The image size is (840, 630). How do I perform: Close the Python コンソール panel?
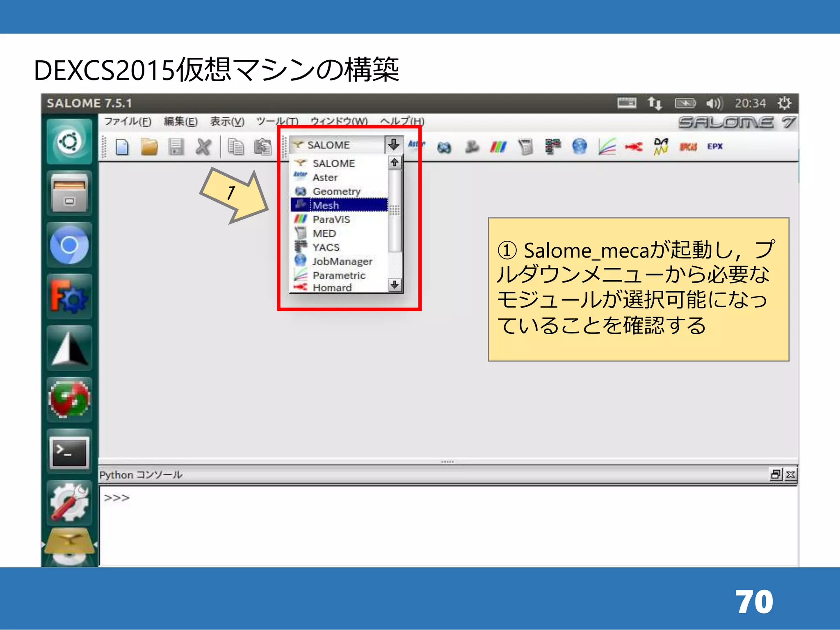[790, 475]
